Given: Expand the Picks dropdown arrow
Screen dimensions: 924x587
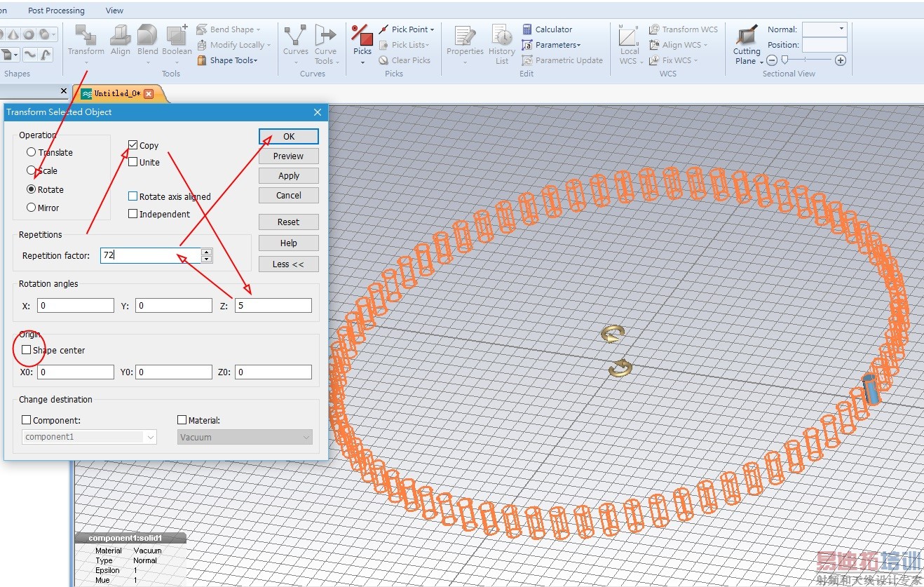Looking at the screenshot, I should 362,62.
